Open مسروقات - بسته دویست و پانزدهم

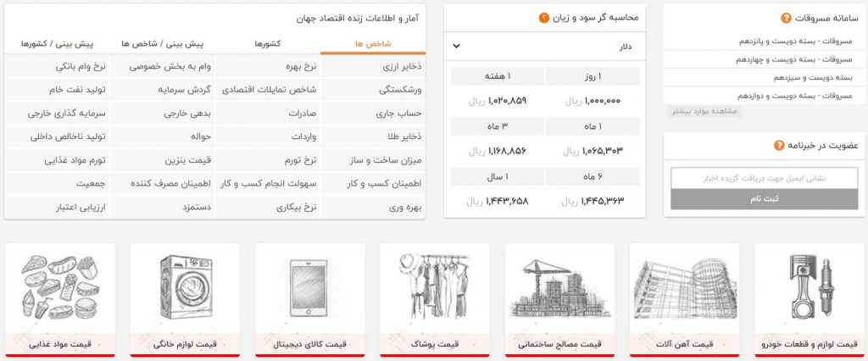(795, 42)
